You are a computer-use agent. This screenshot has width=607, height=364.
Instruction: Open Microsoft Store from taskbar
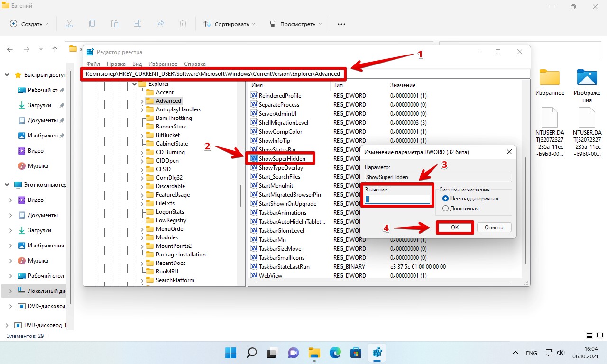click(x=356, y=353)
